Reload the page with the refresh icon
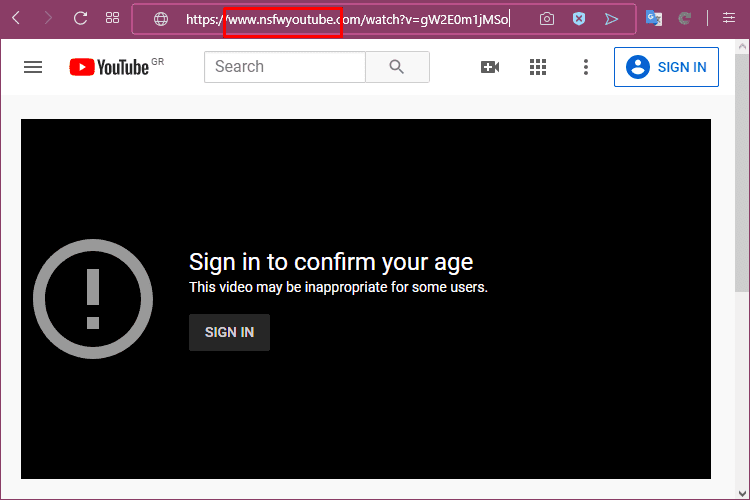750x500 pixels. click(80, 18)
